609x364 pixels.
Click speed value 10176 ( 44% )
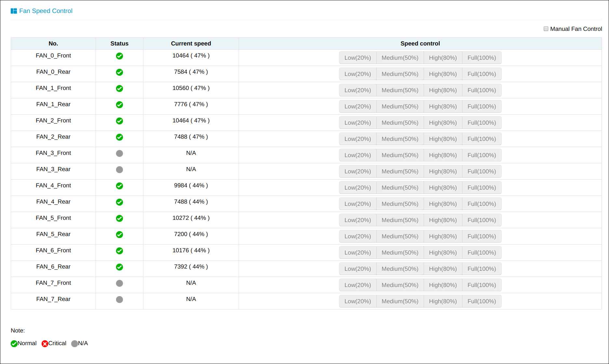point(191,250)
